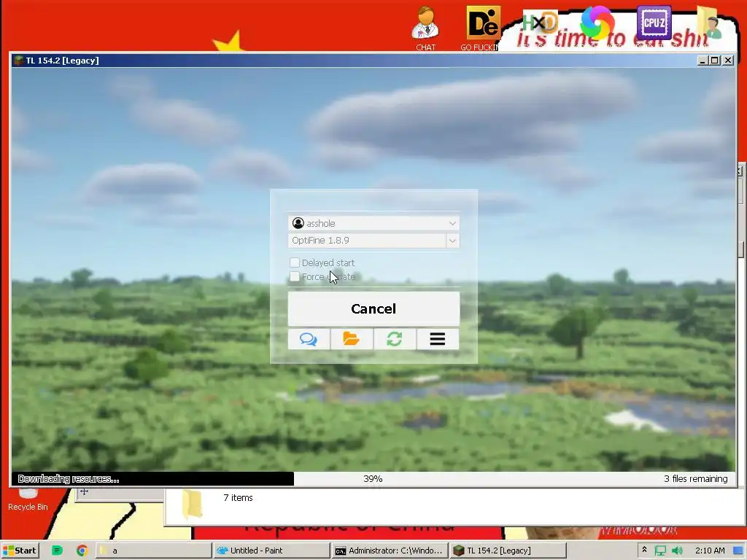Open the OptiFine 1.8.9 version dropdown arrow

pyautogui.click(x=452, y=241)
